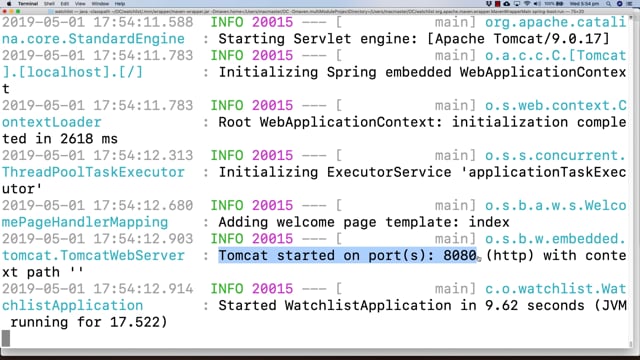The image size is (640, 360).
Task: Click timestamp '2019-05-01 17:54:11.588'
Action: click(x=97, y=22)
